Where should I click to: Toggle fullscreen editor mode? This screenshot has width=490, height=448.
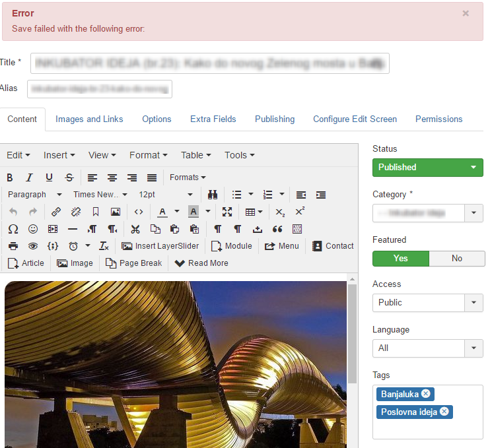click(x=227, y=212)
